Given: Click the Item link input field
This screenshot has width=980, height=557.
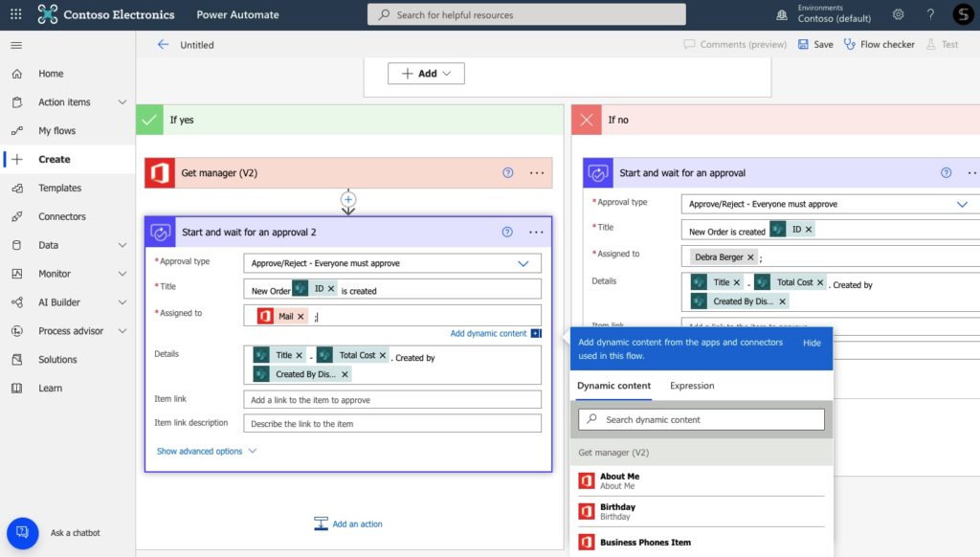Looking at the screenshot, I should click(392, 399).
